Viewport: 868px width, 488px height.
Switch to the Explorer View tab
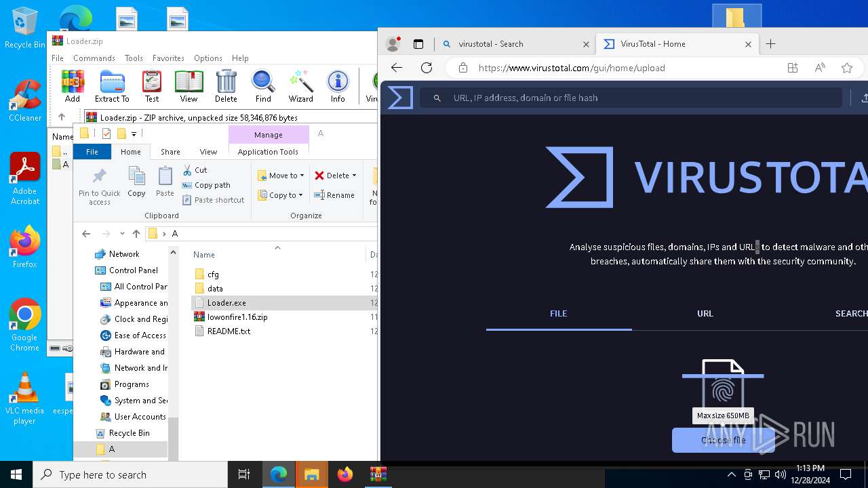tap(208, 152)
